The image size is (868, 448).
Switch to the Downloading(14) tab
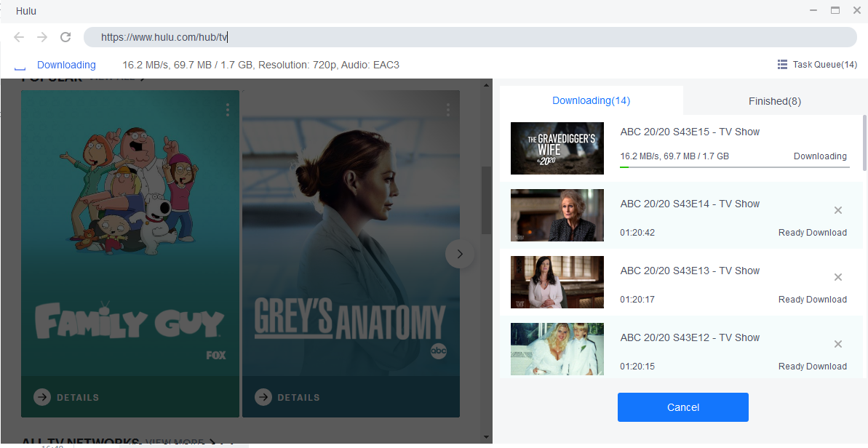592,100
